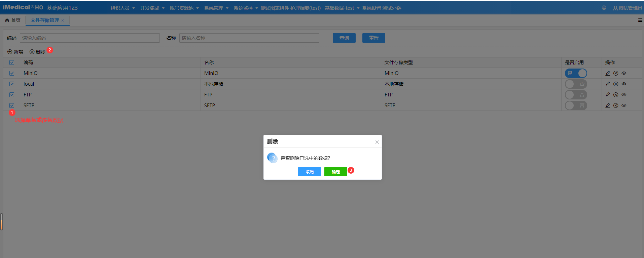Open the 测试图表组件 menu item
The width and height of the screenshot is (644, 258).
tap(275, 8)
